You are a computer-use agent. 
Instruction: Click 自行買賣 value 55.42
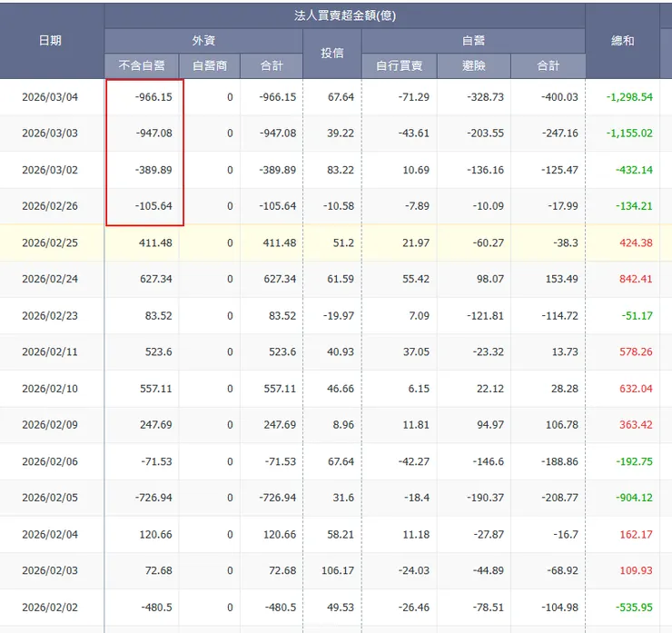(416, 279)
